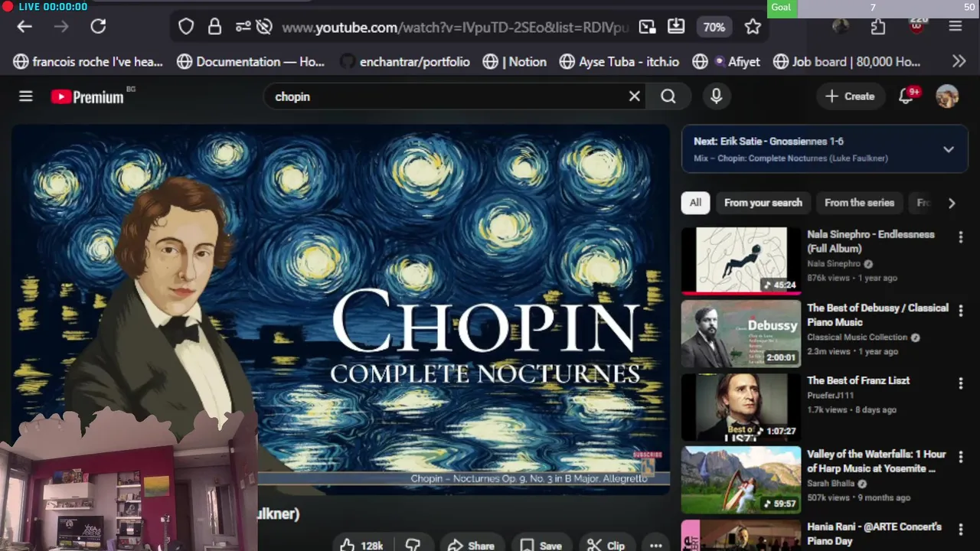Open the site permissions icon in address bar
Viewport: 980px width, 551px height.
coord(243,27)
